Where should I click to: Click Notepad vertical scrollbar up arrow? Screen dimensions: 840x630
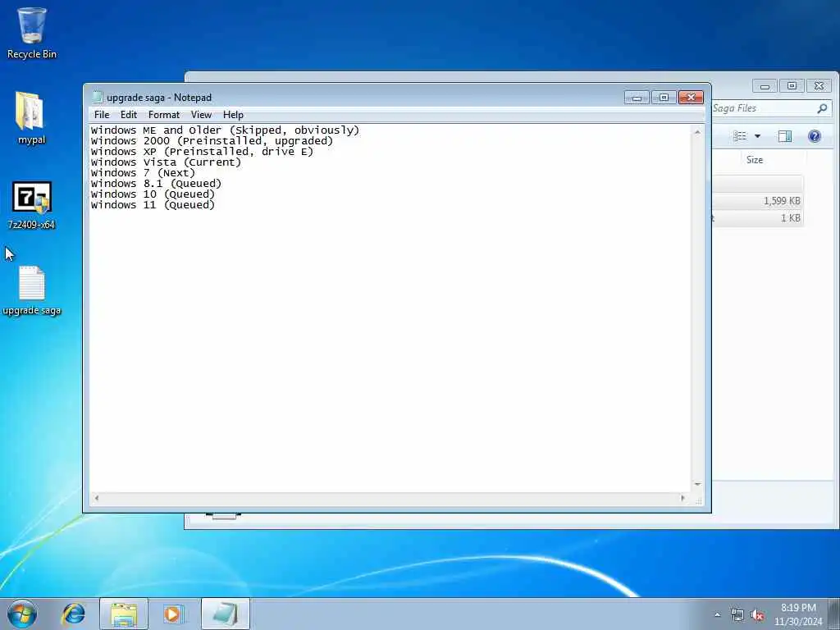click(697, 132)
